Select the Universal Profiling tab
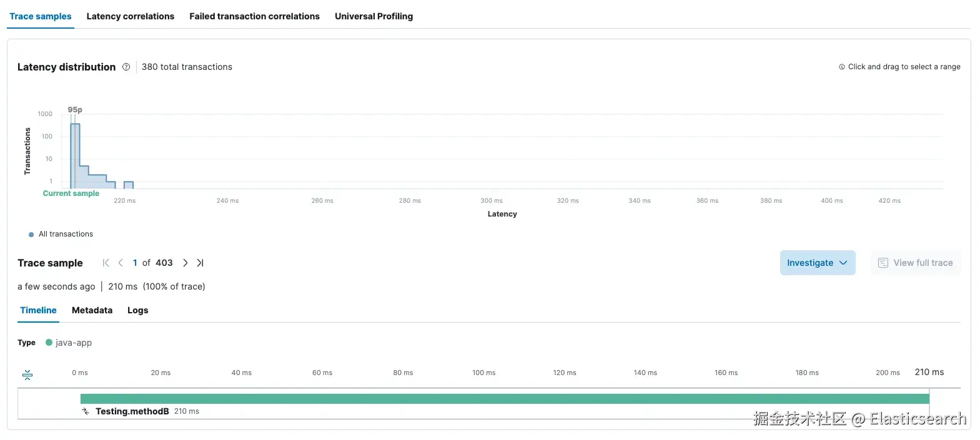Image resolution: width=980 pixels, height=440 pixels. [x=374, y=16]
